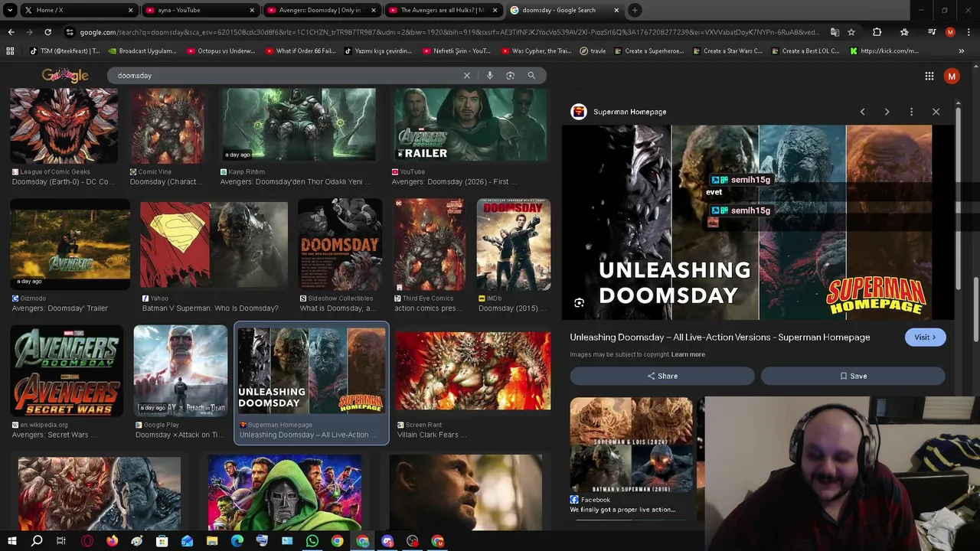Open the Create a Star Wars bookmark

tap(727, 51)
